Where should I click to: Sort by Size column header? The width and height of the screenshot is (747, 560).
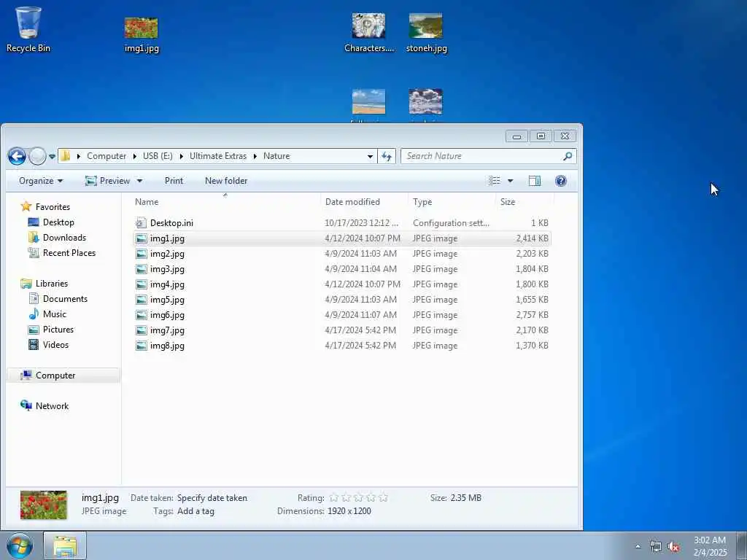tap(525, 202)
